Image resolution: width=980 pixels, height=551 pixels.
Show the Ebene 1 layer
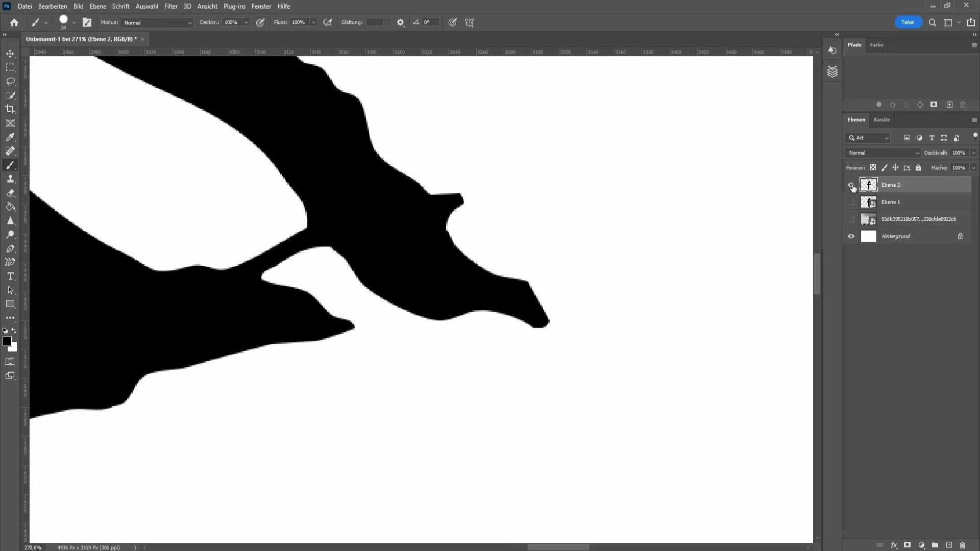(x=851, y=202)
